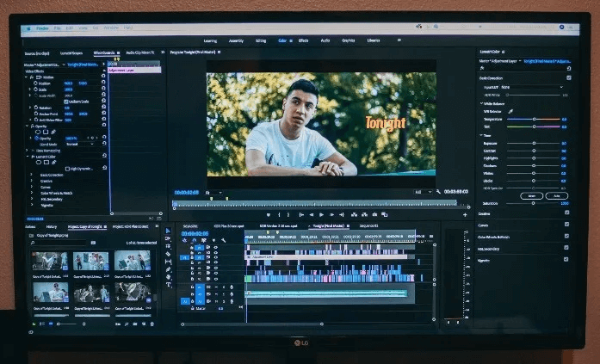Select the Razor tool in timeline toolbar

tap(168, 254)
